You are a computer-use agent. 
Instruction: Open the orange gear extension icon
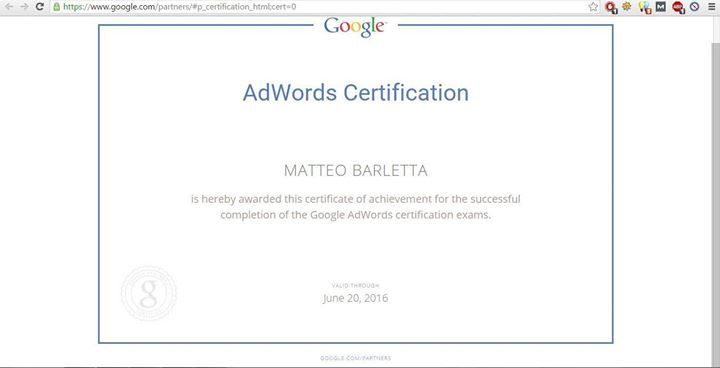[627, 6]
